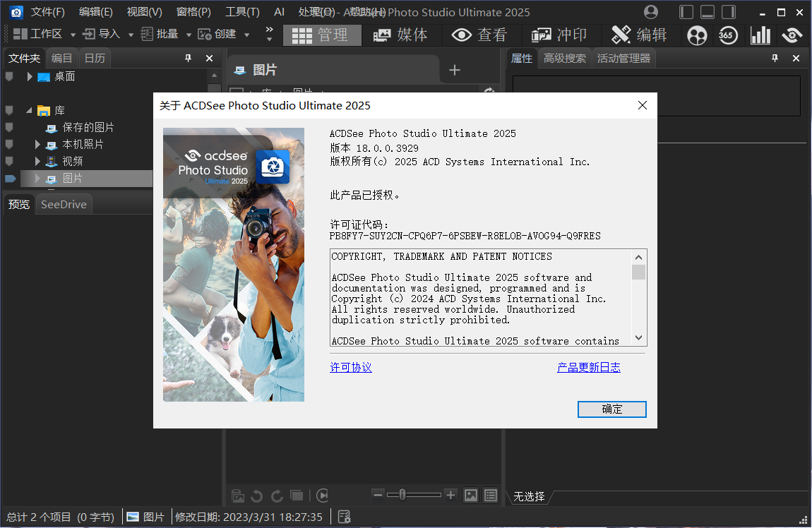Expand the 桌面 tree node
812x528 pixels.
click(30, 77)
